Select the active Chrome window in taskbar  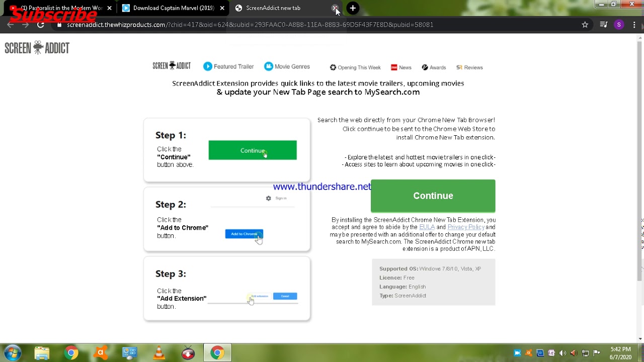(217, 353)
